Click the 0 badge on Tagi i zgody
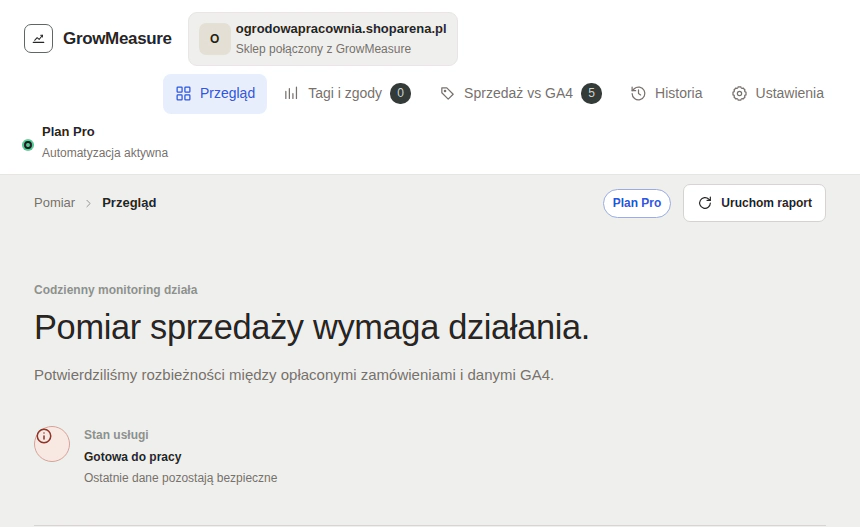The width and height of the screenshot is (860, 527). 400,93
